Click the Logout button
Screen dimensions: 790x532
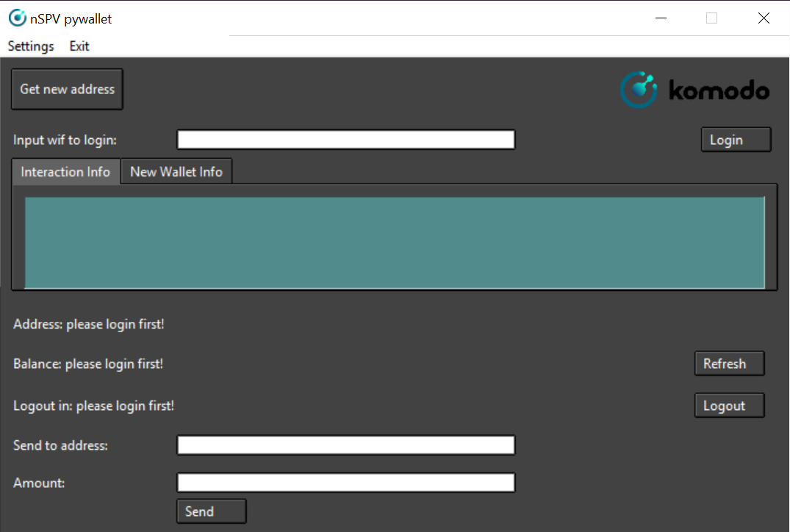click(730, 406)
